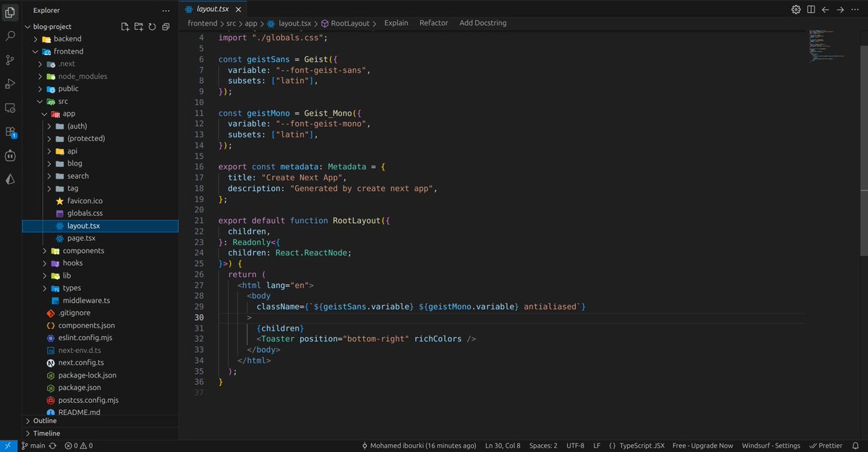
Task: Open the Explorer view in activity bar
Action: [x=10, y=11]
